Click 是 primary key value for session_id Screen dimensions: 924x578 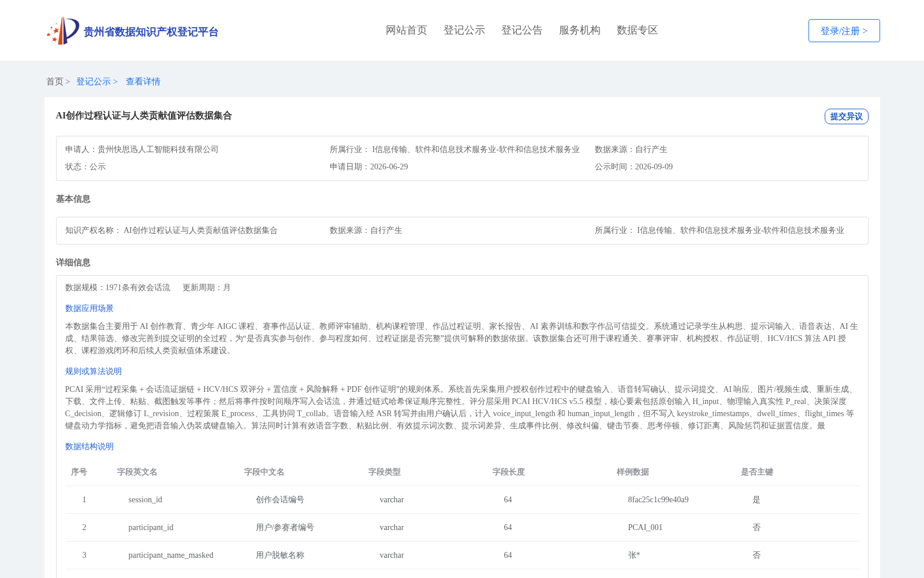(757, 499)
